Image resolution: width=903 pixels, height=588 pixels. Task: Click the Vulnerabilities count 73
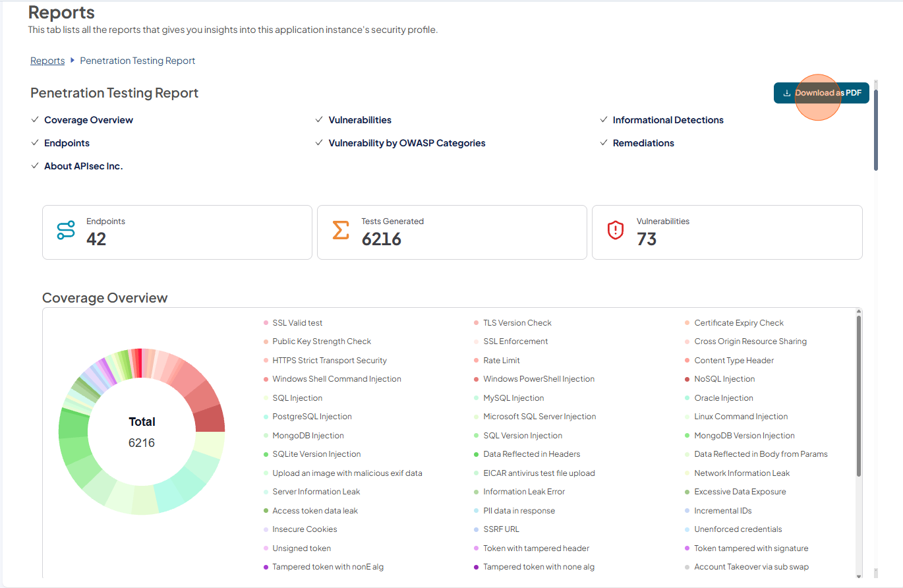(647, 239)
